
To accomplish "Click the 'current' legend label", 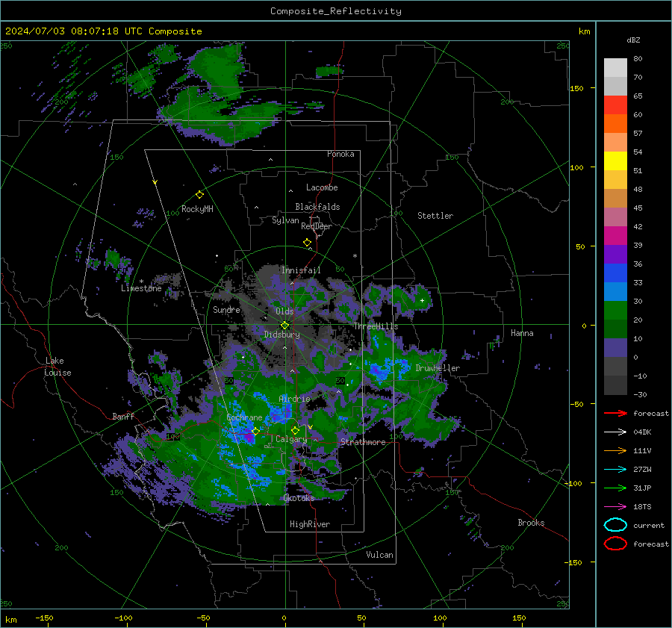I will click(649, 526).
